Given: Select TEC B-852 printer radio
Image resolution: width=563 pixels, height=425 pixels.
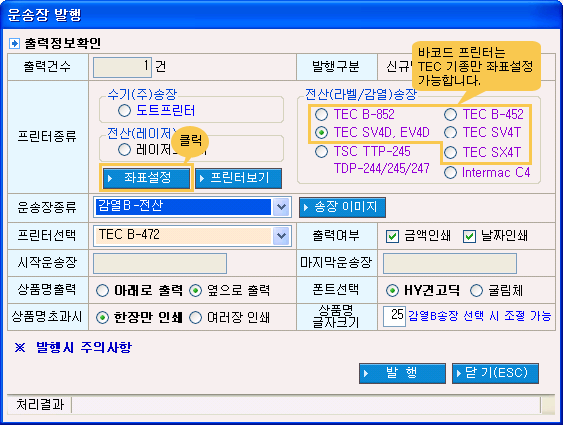Looking at the screenshot, I should tap(321, 115).
